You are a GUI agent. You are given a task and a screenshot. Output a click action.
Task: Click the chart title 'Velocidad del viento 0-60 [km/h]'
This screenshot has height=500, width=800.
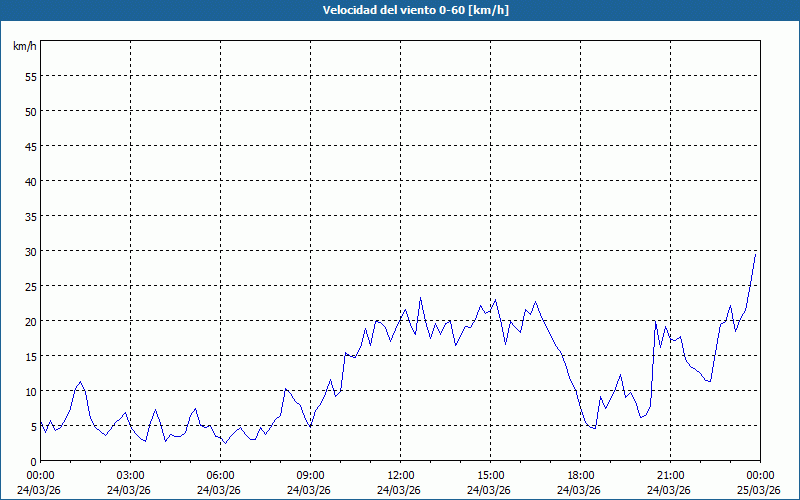400,11
